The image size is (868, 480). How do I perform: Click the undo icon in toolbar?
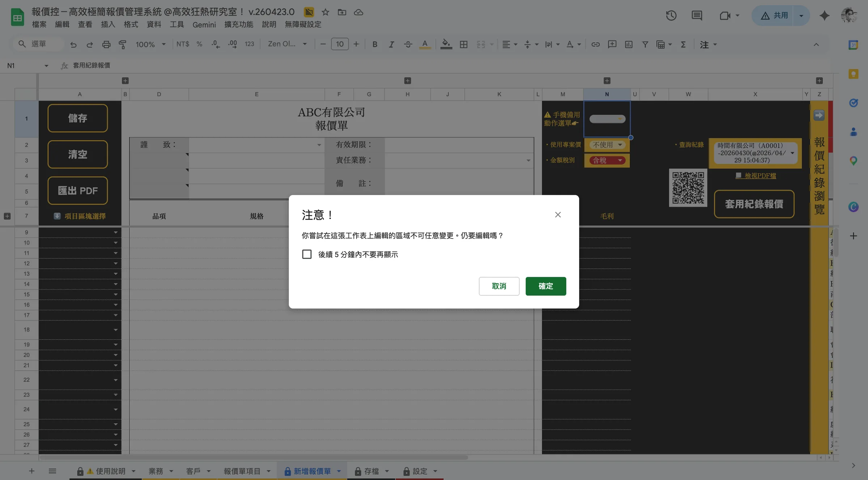[x=73, y=44]
